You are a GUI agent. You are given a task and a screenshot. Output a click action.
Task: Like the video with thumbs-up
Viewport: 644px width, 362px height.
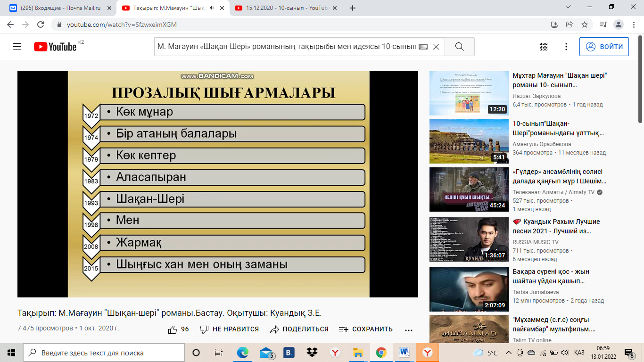tap(178, 329)
